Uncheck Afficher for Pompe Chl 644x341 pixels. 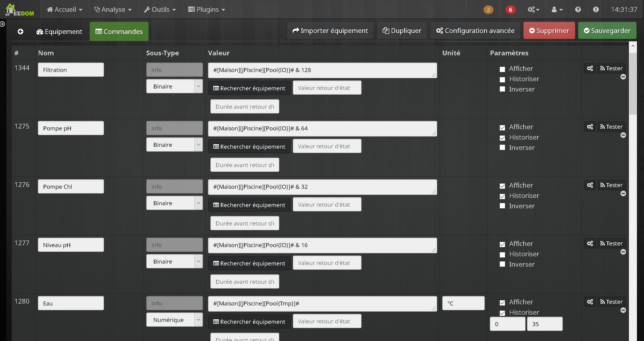click(502, 186)
